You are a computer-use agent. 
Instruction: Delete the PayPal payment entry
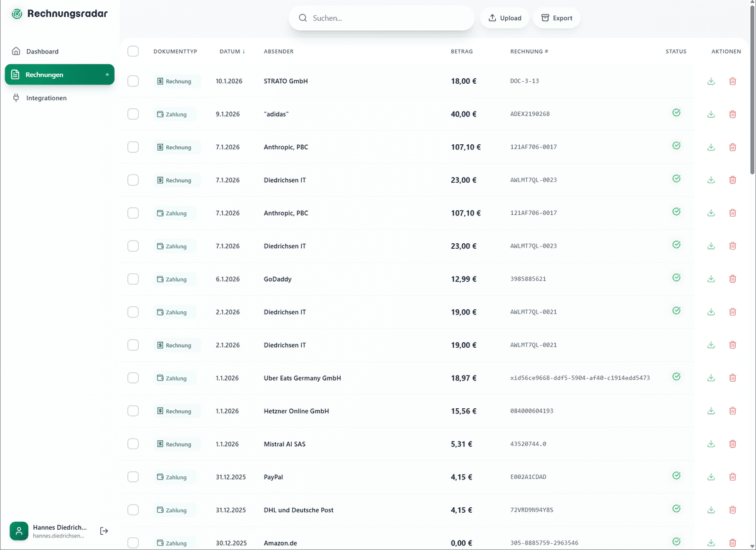point(733,477)
